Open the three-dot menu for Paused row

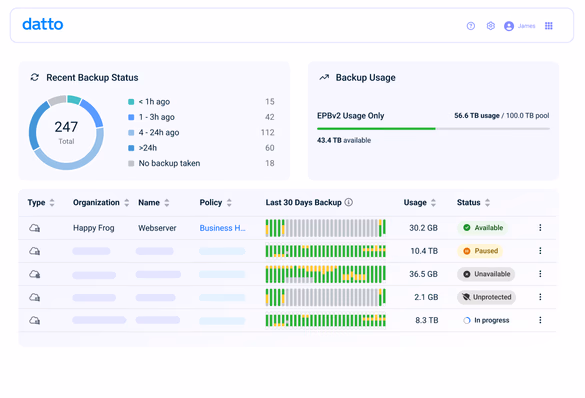pos(540,251)
